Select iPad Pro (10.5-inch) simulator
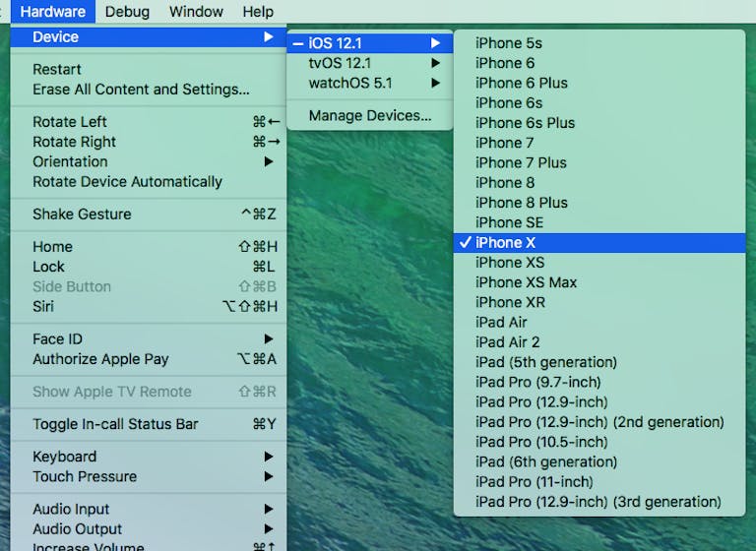The width and height of the screenshot is (756, 551). pyautogui.click(x=599, y=443)
